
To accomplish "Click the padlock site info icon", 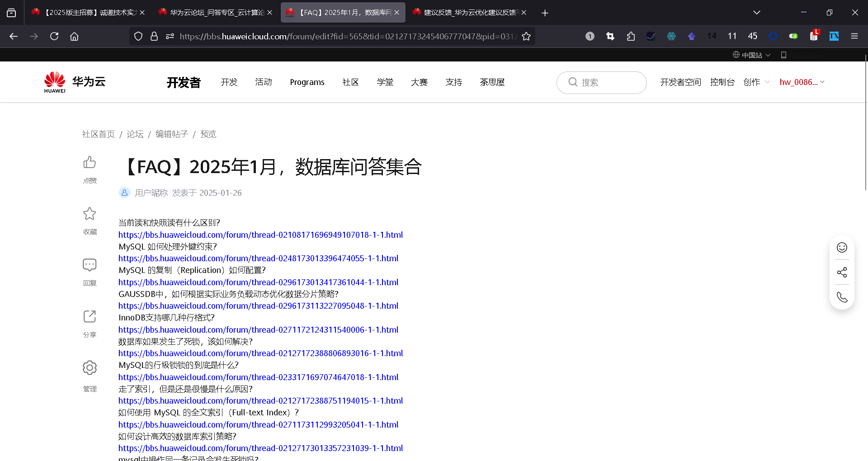I will 154,36.
